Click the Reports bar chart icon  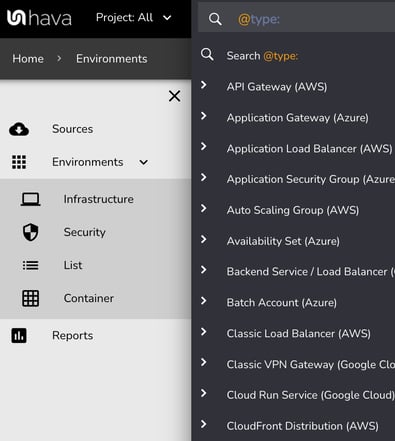click(19, 335)
